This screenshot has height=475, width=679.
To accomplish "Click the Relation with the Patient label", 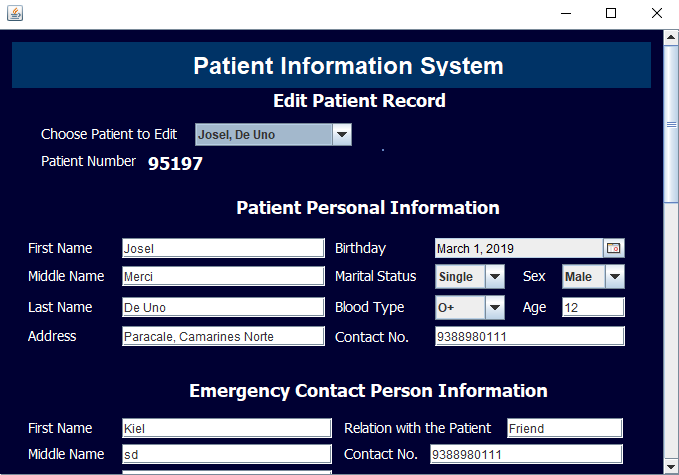I will pos(417,428).
